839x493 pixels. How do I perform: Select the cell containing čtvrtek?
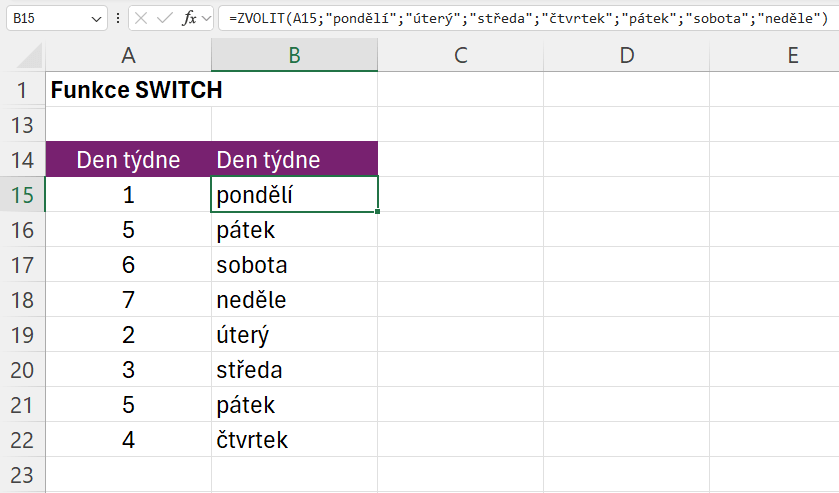pyautogui.click(x=294, y=439)
